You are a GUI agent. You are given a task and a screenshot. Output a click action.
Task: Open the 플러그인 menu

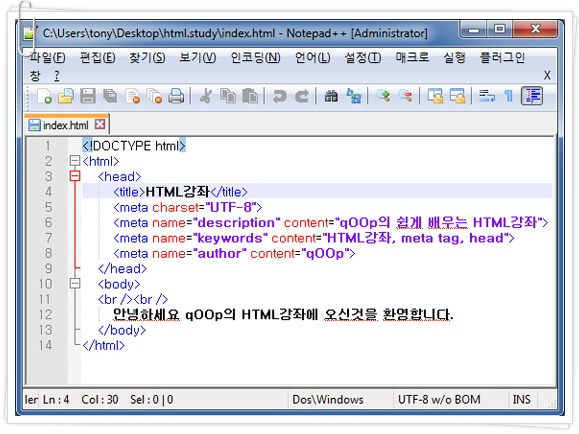click(502, 58)
